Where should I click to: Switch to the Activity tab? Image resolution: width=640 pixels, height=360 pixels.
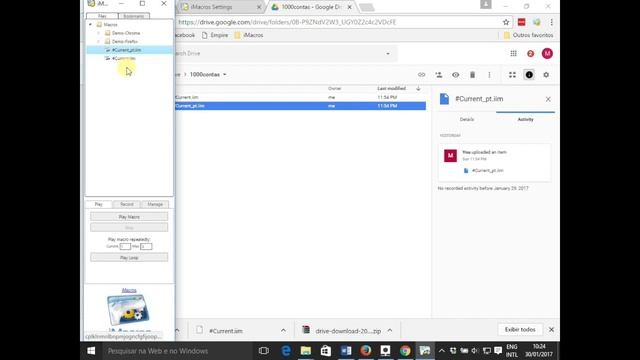(525, 119)
